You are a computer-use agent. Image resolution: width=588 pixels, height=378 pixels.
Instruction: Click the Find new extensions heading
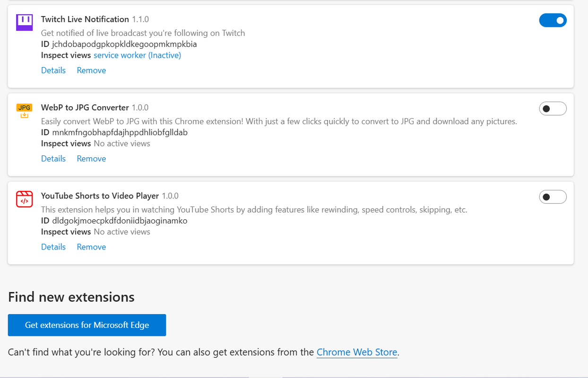[71, 297]
